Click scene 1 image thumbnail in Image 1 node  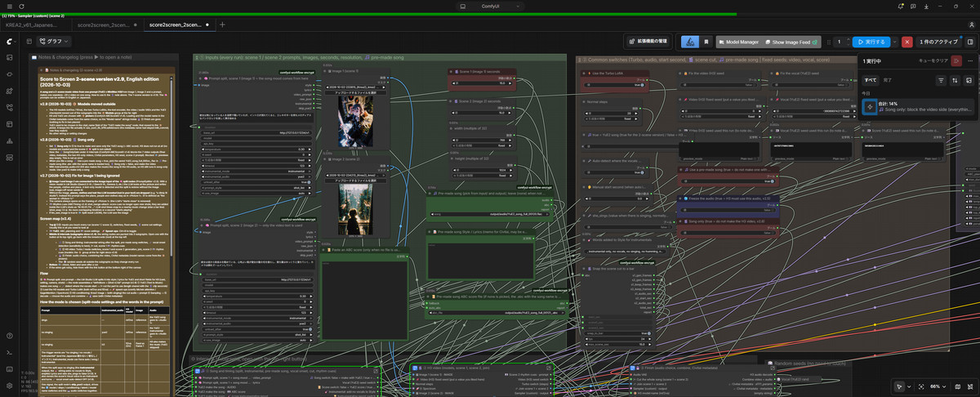tap(354, 123)
